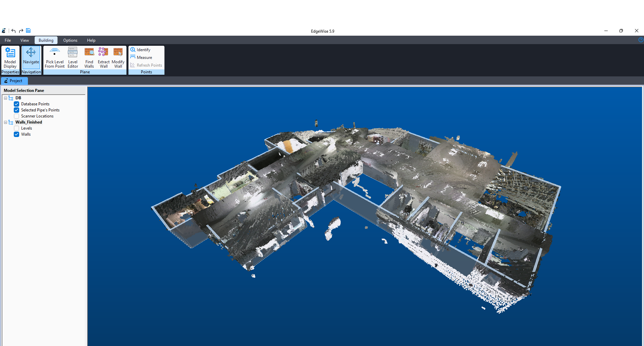Open the File menu
This screenshot has height=346, width=644.
coord(8,40)
